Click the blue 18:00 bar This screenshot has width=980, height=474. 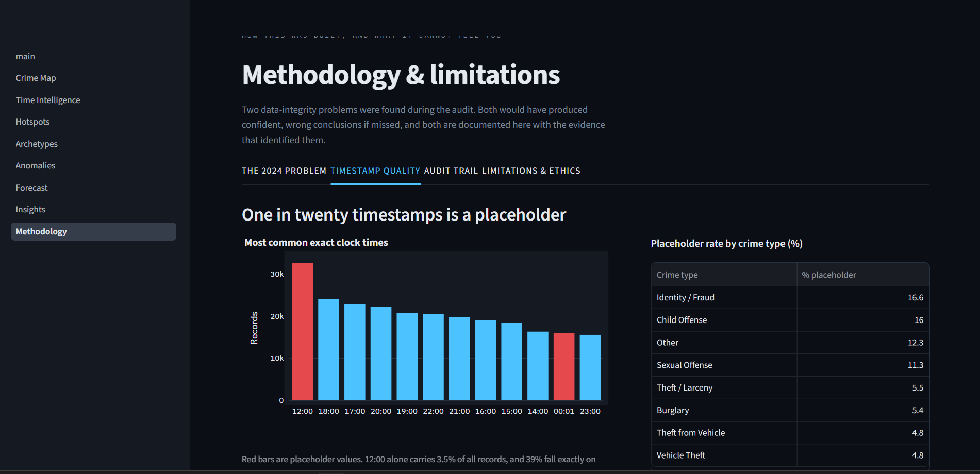(328, 349)
